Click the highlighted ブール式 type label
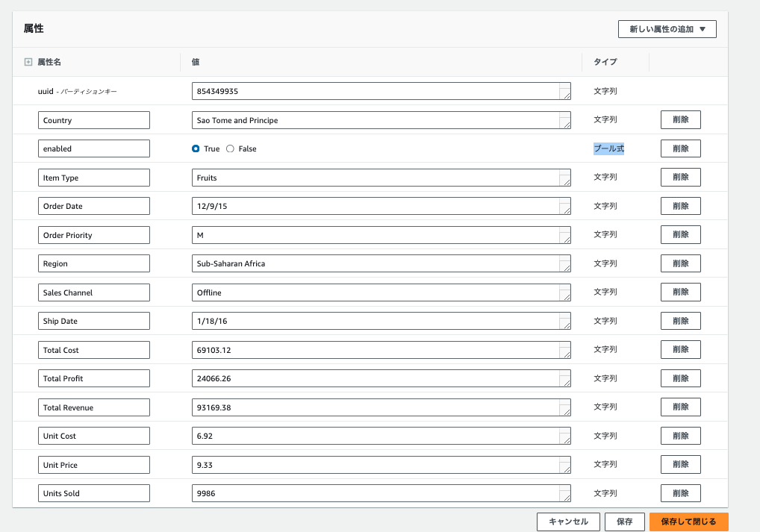This screenshot has width=760, height=532. (x=608, y=148)
